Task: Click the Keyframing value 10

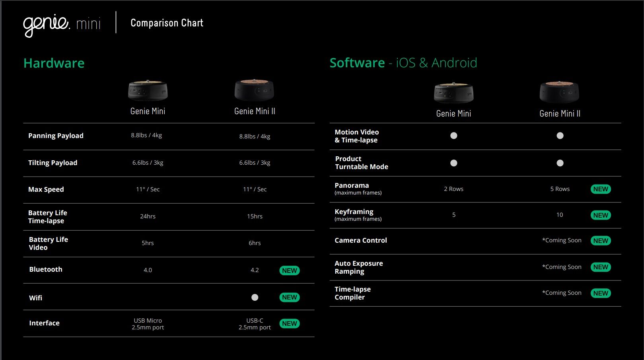Action: click(560, 215)
